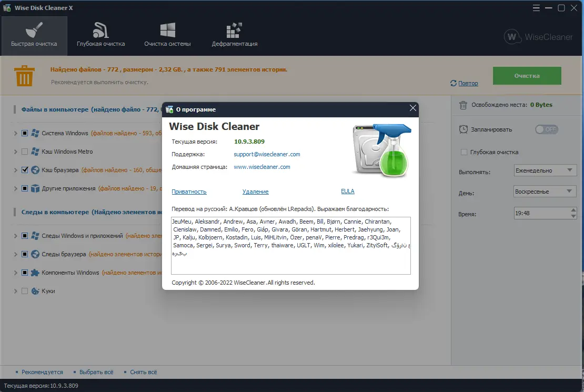
Task: Click the 10.9.3.809 version number in dialog
Action: [249, 142]
